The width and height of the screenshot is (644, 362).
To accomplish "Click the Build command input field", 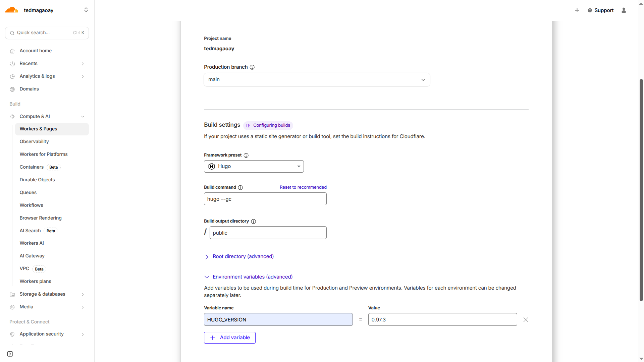I will tap(265, 199).
